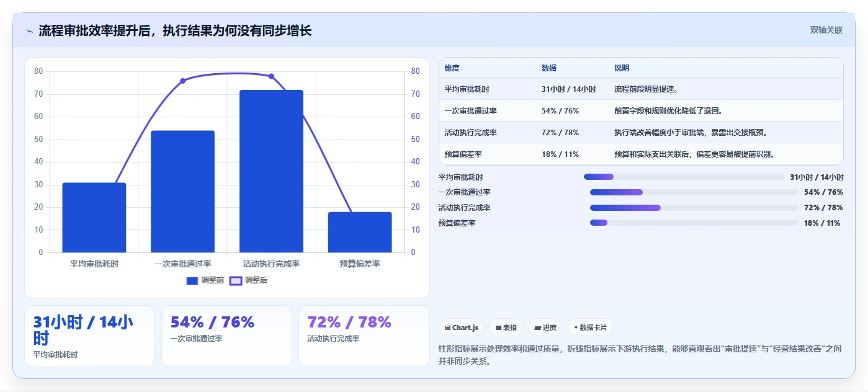Open the 31小时 / 14小时 data card
This screenshot has width=868, height=392.
click(89, 336)
